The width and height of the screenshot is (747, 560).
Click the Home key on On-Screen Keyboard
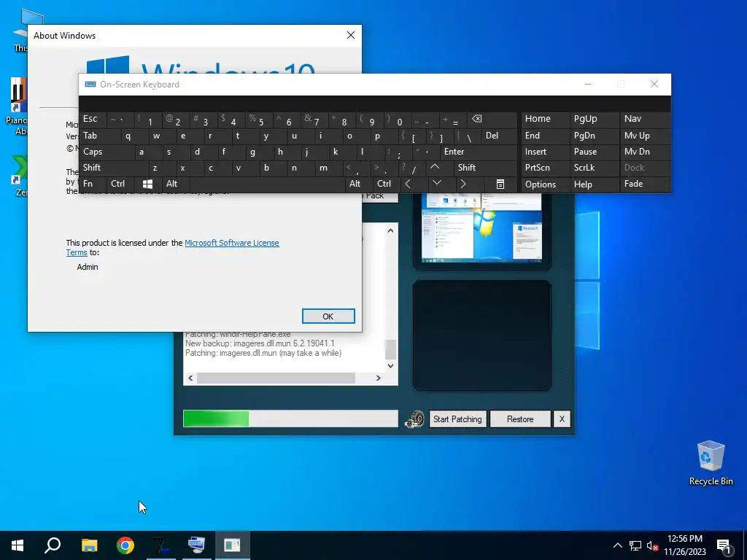coord(545,119)
